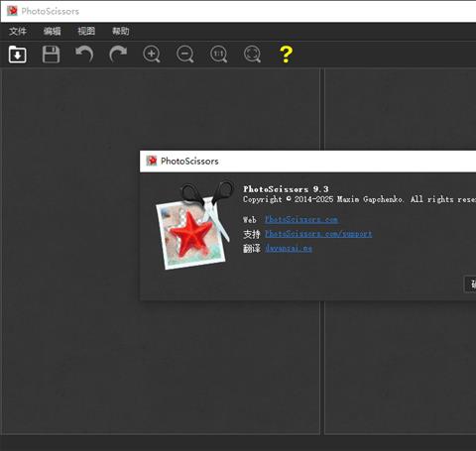Open the 视图 menu

[x=86, y=32]
